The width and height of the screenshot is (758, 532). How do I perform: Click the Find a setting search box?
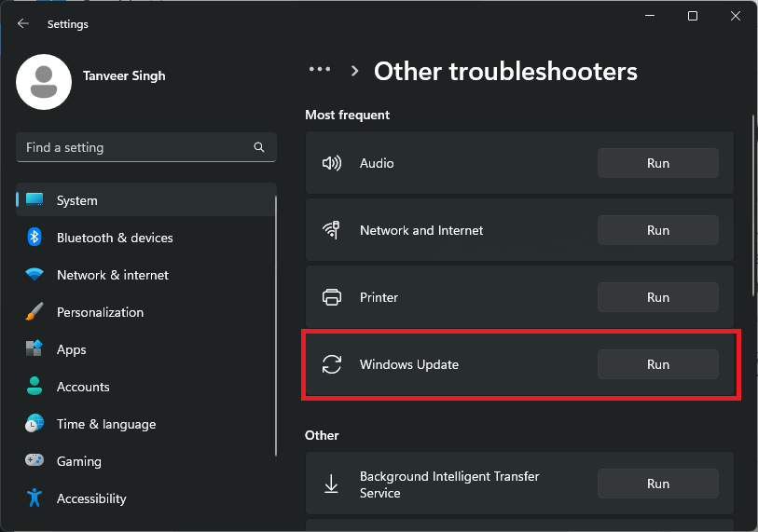point(146,147)
